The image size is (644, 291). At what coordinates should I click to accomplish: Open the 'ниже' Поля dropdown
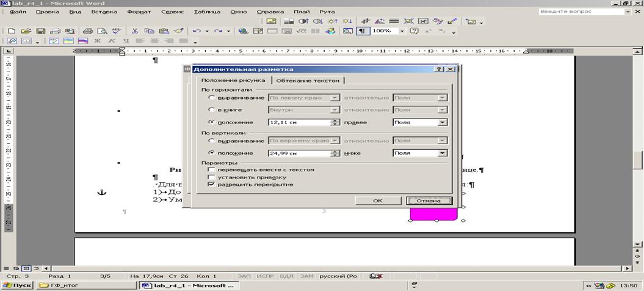click(443, 153)
